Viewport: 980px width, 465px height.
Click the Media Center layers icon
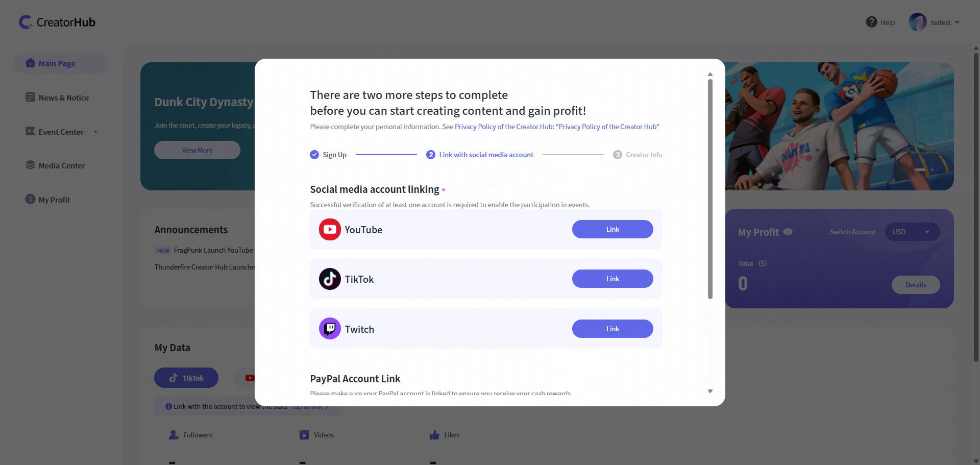(x=30, y=165)
